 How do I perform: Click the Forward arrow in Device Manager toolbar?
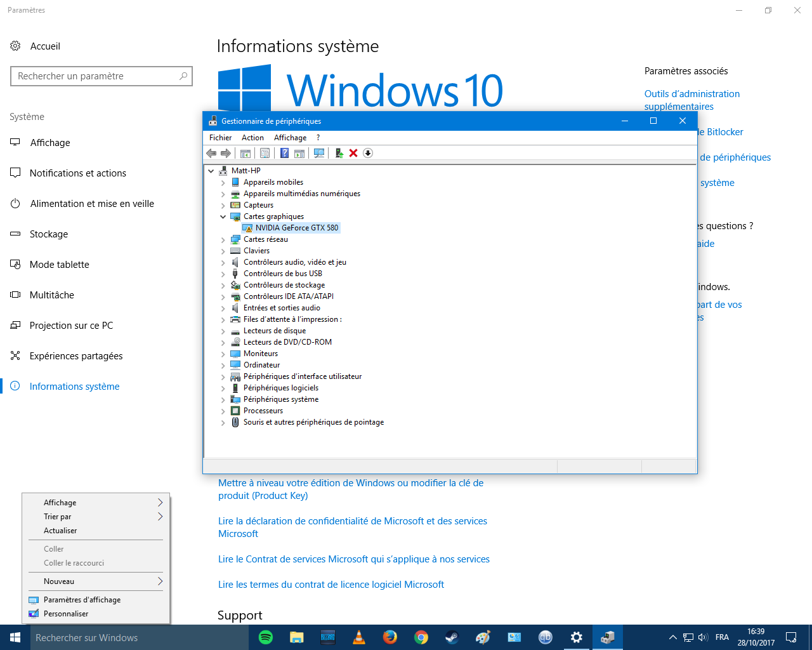pyautogui.click(x=225, y=153)
